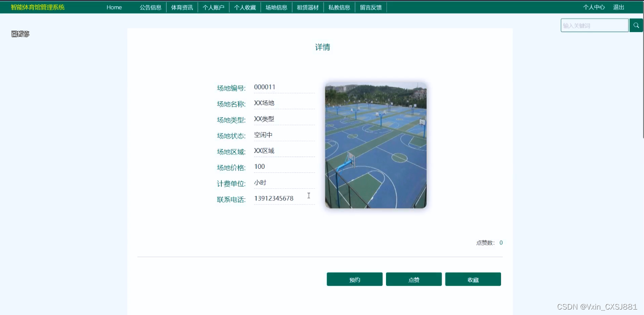Click the venue status value 空闲中
The image size is (644, 315).
tap(263, 135)
